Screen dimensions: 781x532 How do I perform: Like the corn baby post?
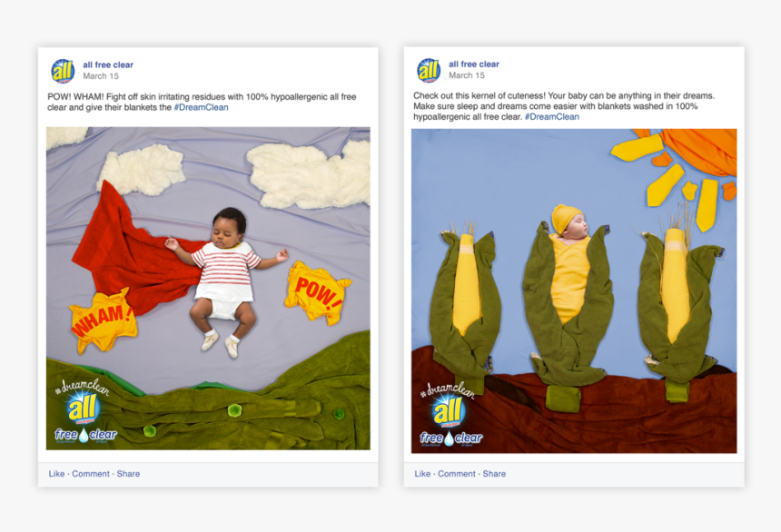[422, 474]
